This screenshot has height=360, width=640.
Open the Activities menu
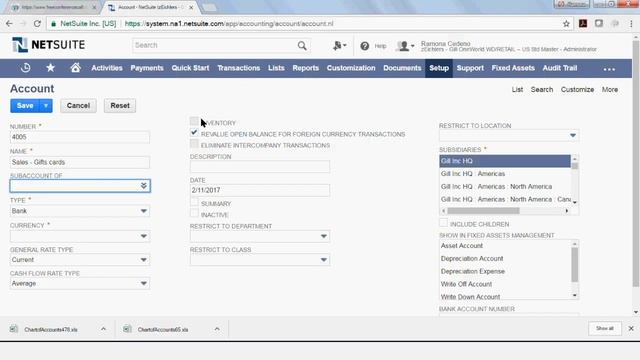[x=107, y=68]
